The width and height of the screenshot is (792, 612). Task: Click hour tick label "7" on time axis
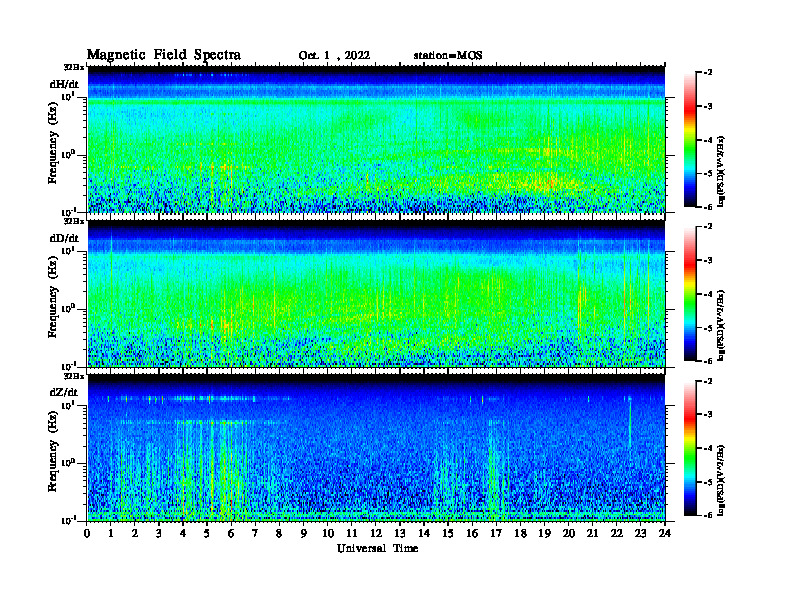point(256,534)
